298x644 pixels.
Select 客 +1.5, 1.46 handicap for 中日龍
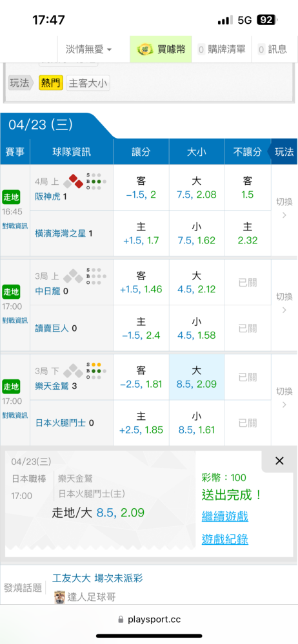pos(141,282)
